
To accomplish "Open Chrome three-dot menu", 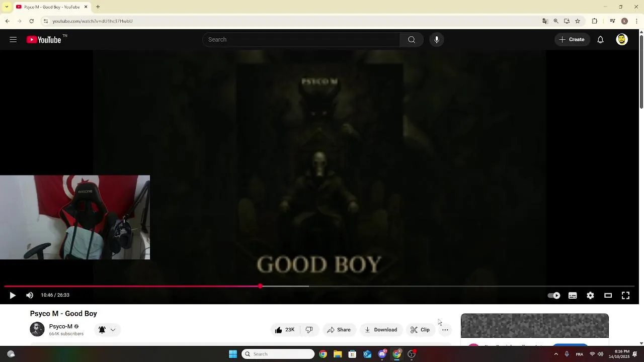I will (x=637, y=21).
